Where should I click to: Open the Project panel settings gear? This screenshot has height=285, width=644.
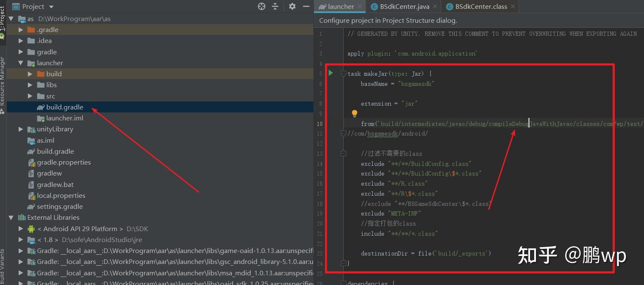[x=292, y=6]
